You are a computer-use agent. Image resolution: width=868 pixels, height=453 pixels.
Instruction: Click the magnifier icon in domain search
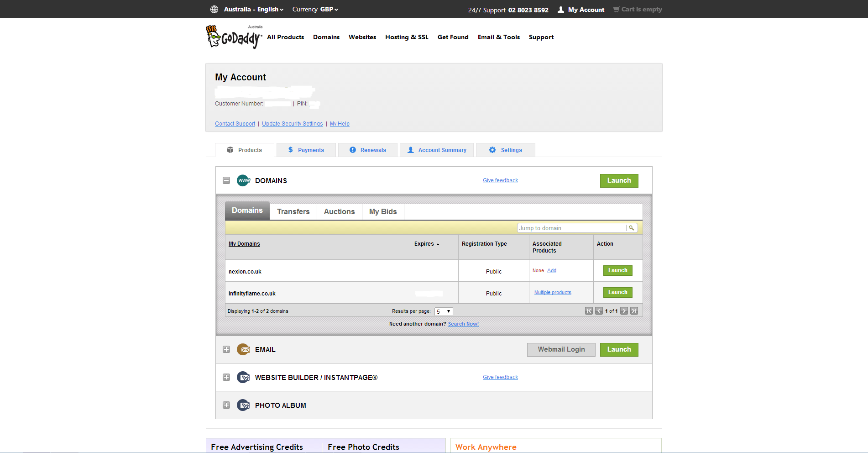pos(631,227)
